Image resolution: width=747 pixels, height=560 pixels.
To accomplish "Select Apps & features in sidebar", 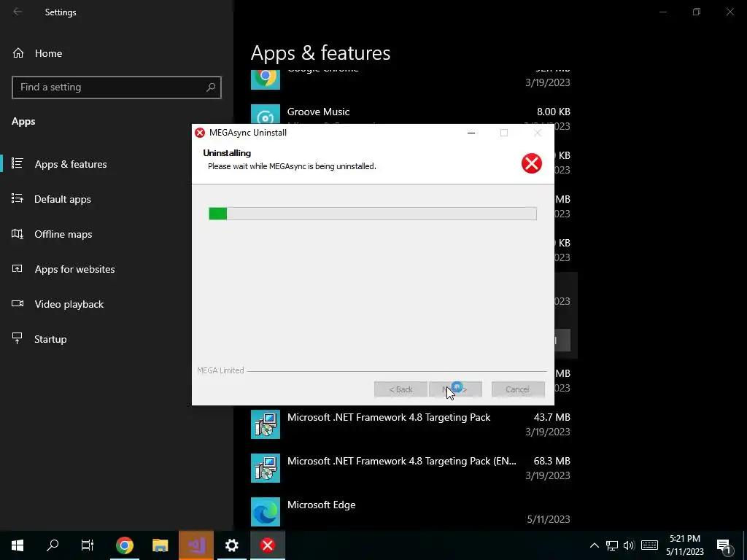I will tap(71, 164).
